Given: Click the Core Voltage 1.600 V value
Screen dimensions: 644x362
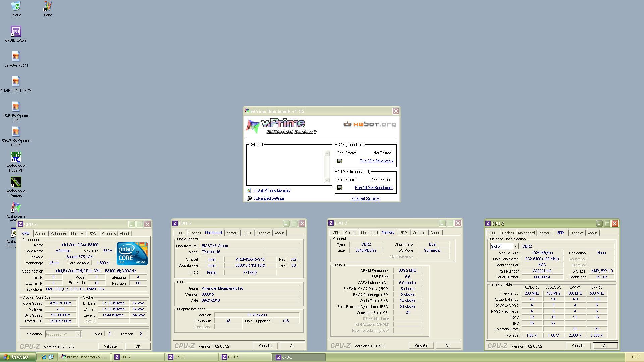Looking at the screenshot, I should click(103, 263).
